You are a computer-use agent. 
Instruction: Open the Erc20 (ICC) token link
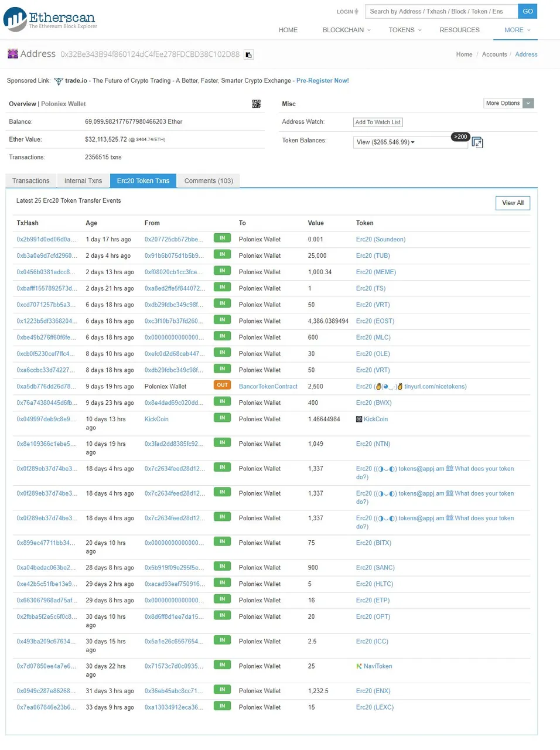click(x=372, y=642)
